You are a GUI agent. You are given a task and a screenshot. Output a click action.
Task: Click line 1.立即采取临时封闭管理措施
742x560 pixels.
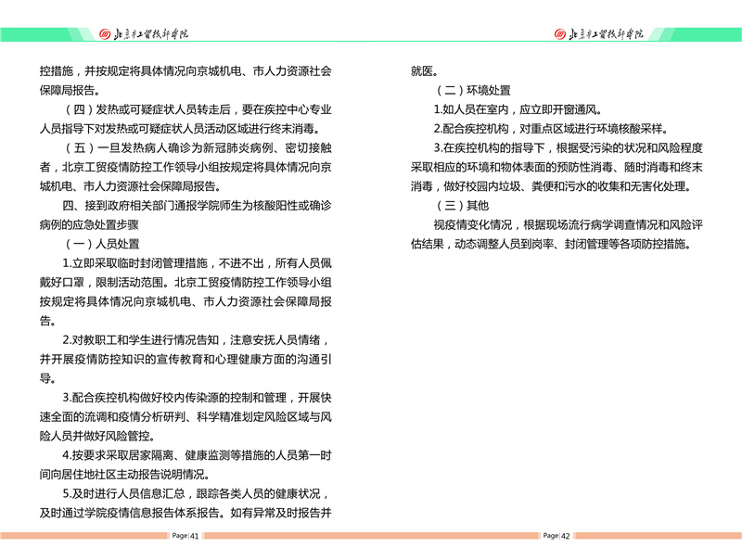[197, 263]
